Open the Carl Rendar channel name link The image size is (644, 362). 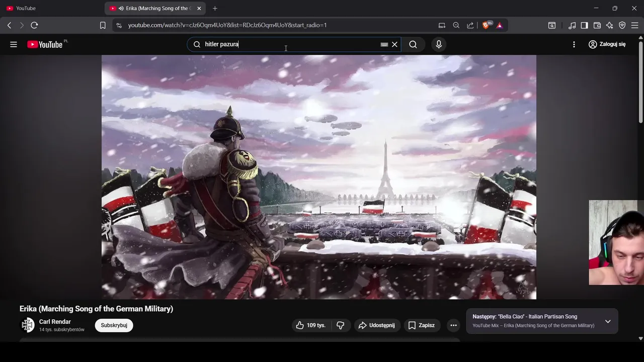click(55, 322)
